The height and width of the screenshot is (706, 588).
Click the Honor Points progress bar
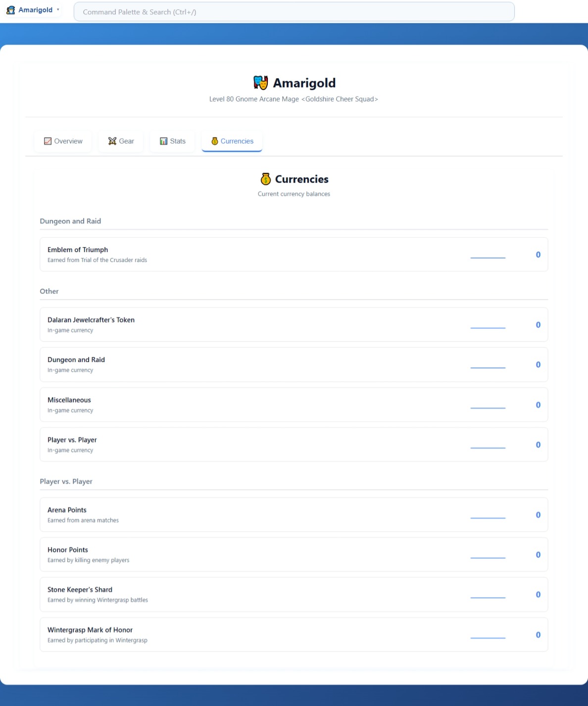[488, 557]
